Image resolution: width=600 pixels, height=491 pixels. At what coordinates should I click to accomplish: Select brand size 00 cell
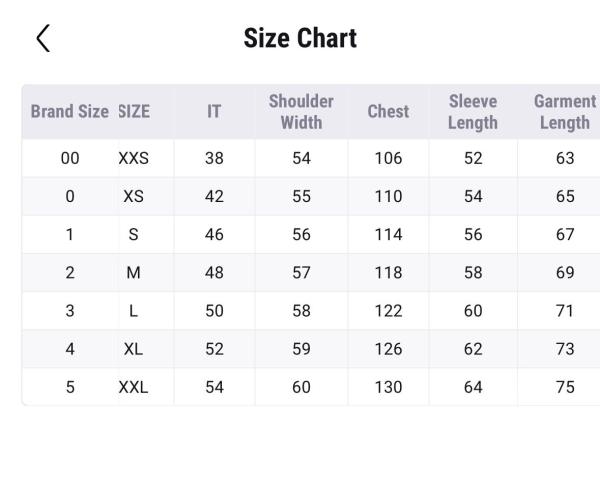point(69,158)
